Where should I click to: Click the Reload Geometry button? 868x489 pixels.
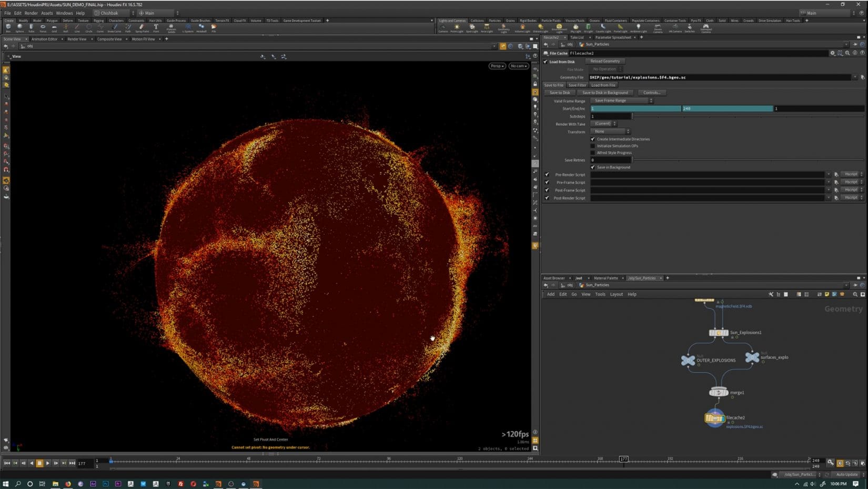(605, 61)
